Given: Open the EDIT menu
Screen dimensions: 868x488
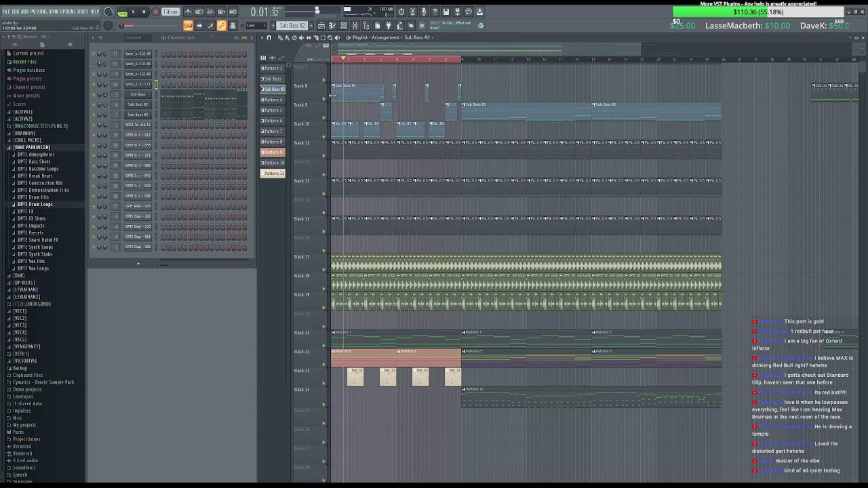Looking at the screenshot, I should 16,12.
